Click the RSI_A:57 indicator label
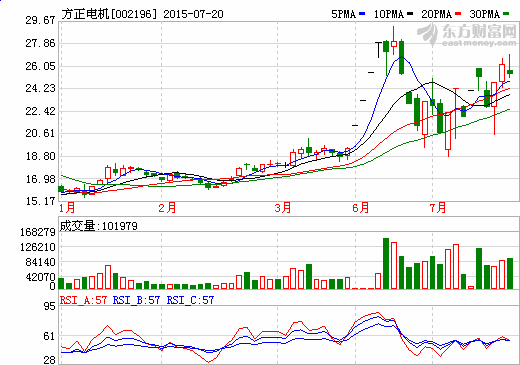Screen dimensions: 520x365 [x=83, y=300]
